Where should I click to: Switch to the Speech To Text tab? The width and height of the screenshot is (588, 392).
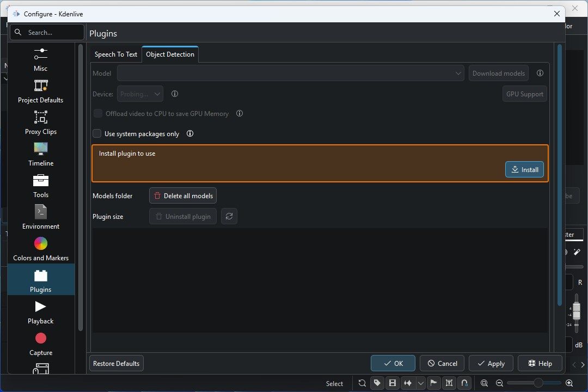point(116,54)
